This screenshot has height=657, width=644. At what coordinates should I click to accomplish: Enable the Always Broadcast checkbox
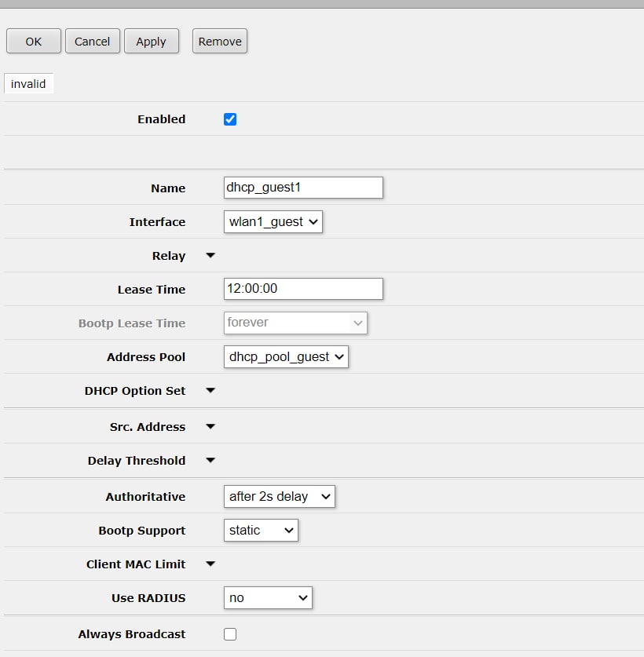[230, 634]
